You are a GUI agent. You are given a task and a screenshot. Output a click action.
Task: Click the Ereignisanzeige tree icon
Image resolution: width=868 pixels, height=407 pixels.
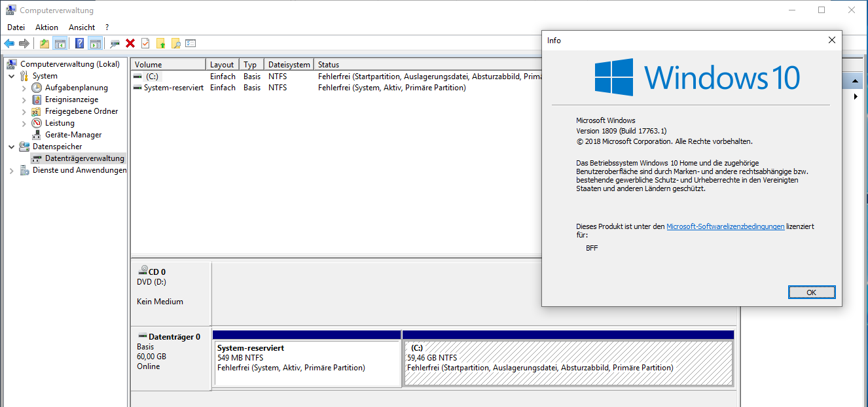pyautogui.click(x=37, y=99)
